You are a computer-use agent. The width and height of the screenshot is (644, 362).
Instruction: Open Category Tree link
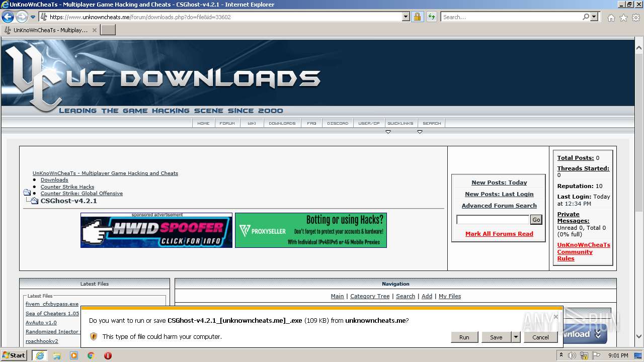(370, 296)
